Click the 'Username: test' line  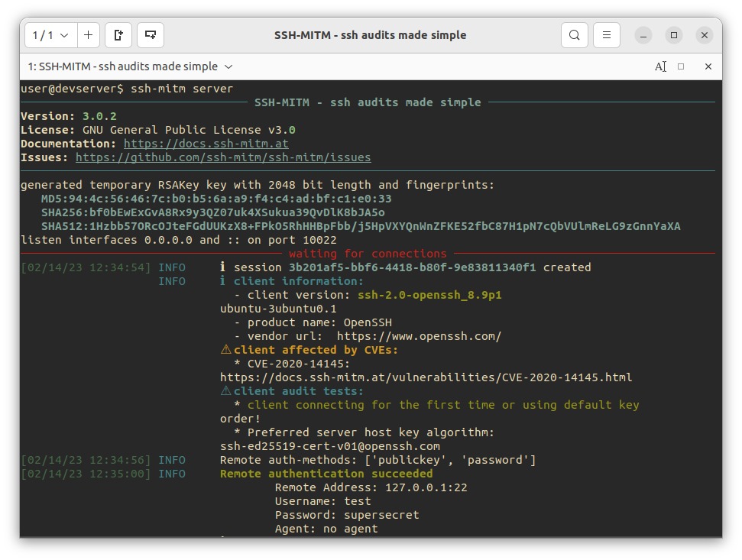pyautogui.click(x=322, y=501)
